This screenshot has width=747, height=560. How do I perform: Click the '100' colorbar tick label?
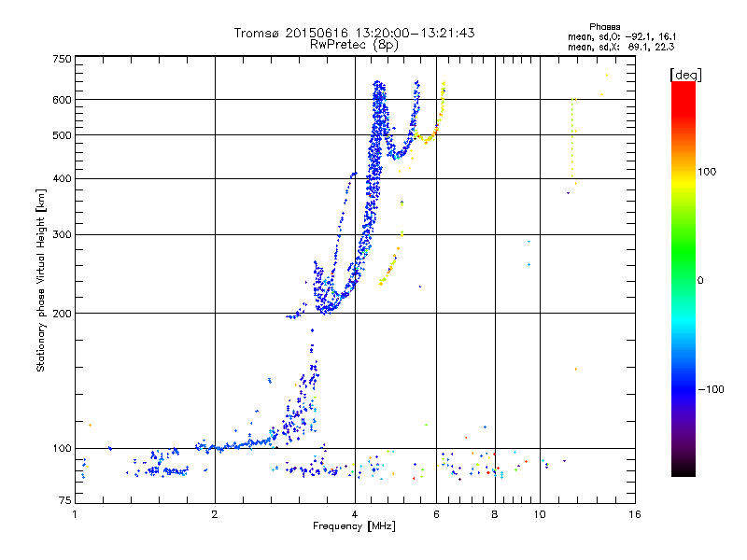pyautogui.click(x=707, y=172)
